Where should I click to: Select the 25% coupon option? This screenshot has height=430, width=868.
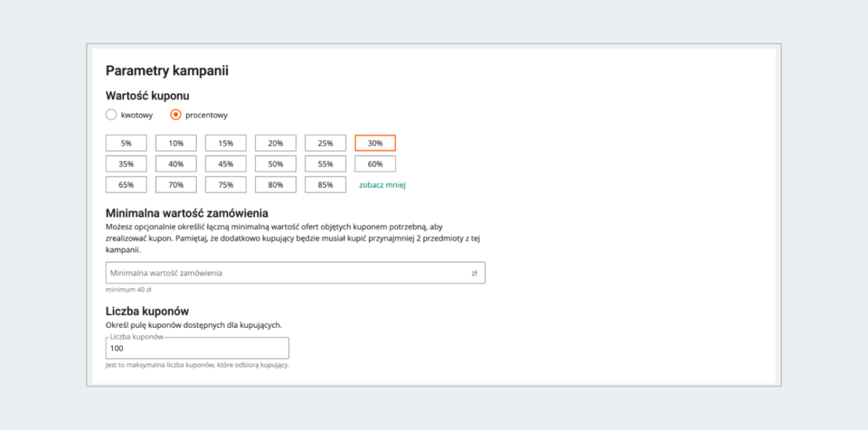[x=325, y=143]
